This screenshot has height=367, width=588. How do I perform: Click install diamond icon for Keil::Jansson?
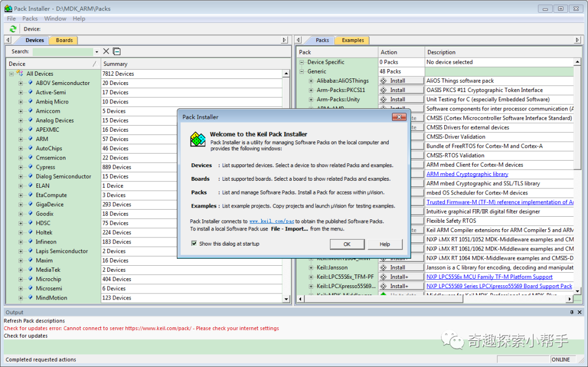tap(383, 267)
